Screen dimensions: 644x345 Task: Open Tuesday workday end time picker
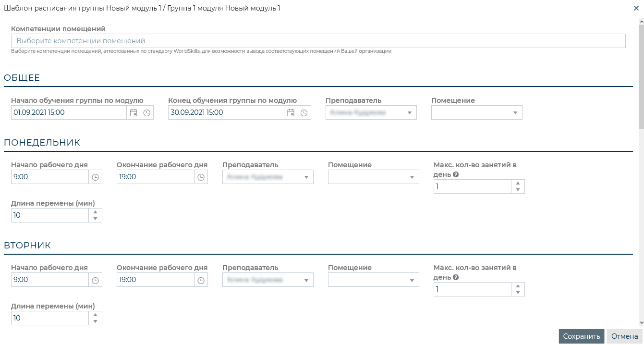click(201, 280)
